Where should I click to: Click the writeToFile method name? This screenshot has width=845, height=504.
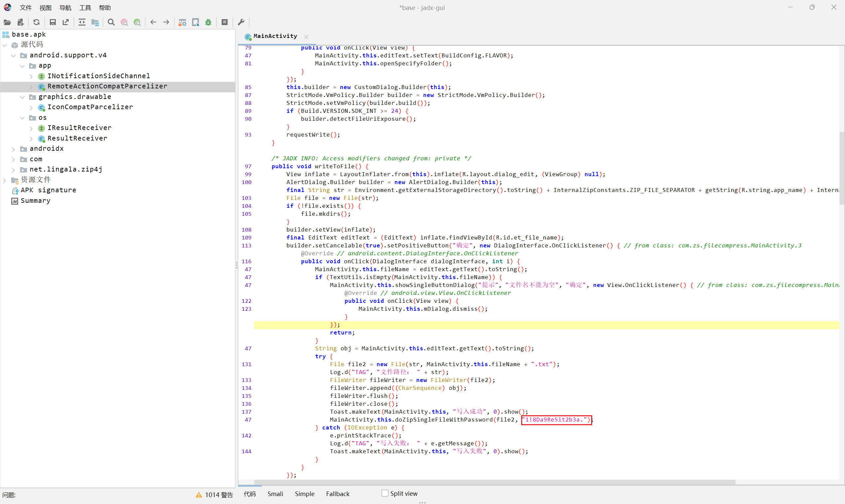[x=334, y=167]
